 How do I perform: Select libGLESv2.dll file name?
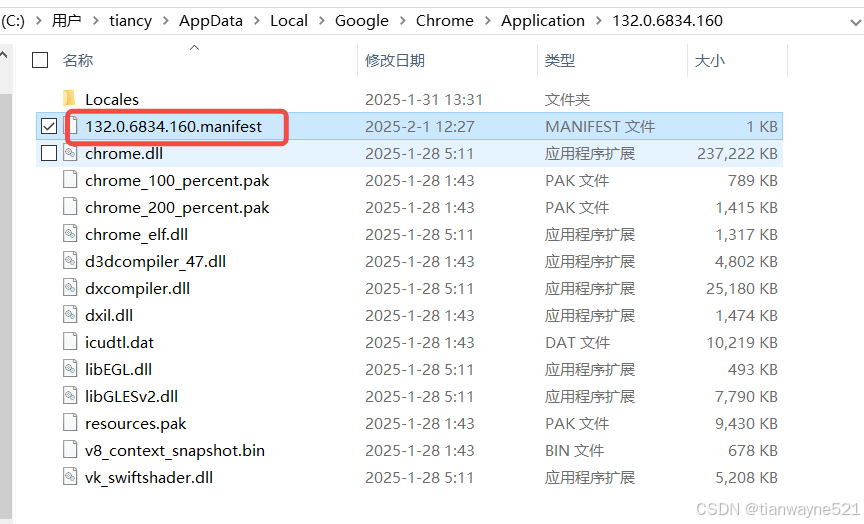132,396
